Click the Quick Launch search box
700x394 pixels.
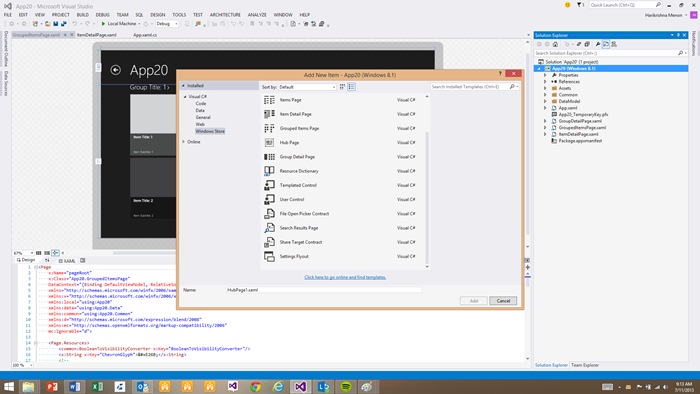pyautogui.click(x=625, y=5)
